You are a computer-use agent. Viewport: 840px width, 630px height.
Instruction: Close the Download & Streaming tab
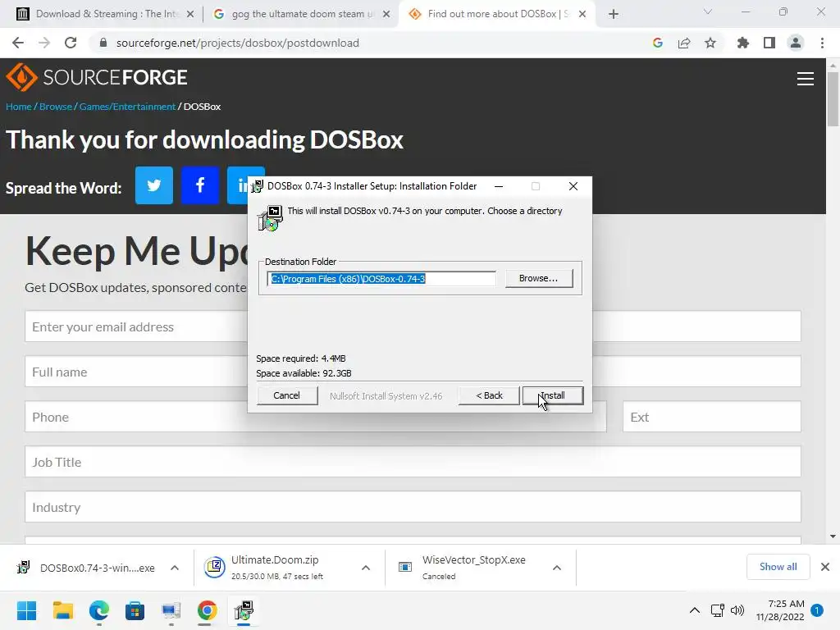[x=190, y=14]
